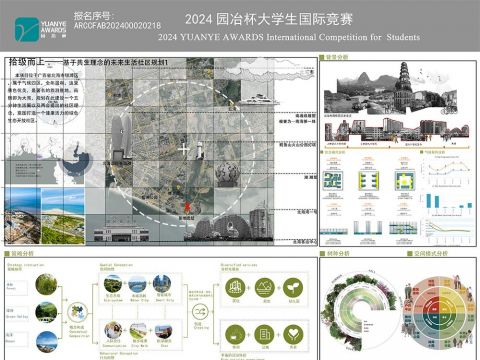Click the Green Valley circular photo
The height and width of the screenshot is (360, 480).
(x=46, y=312)
